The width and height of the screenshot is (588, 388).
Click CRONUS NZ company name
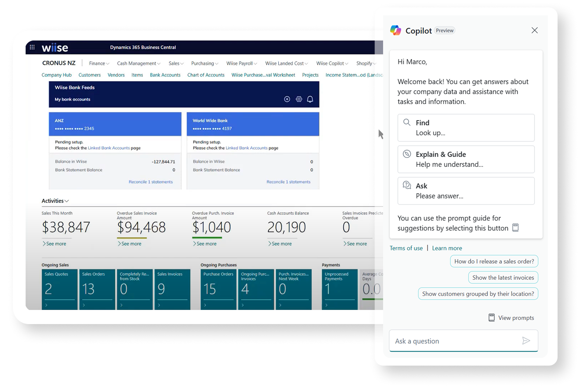click(x=59, y=63)
